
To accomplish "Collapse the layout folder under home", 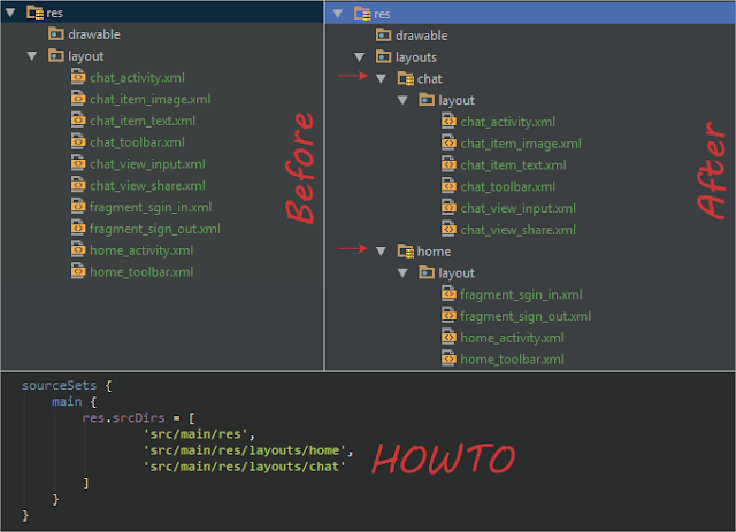I will [x=402, y=273].
